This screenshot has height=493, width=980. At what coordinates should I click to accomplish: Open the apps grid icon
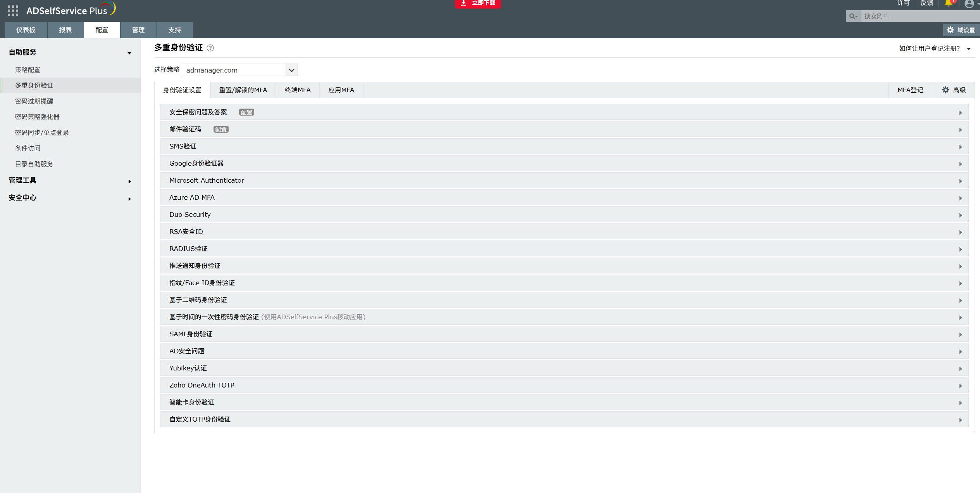click(13, 10)
